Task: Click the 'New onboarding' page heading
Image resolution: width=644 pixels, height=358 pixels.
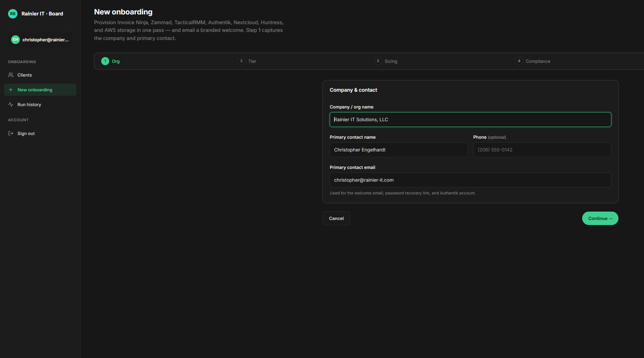Action: (123, 12)
